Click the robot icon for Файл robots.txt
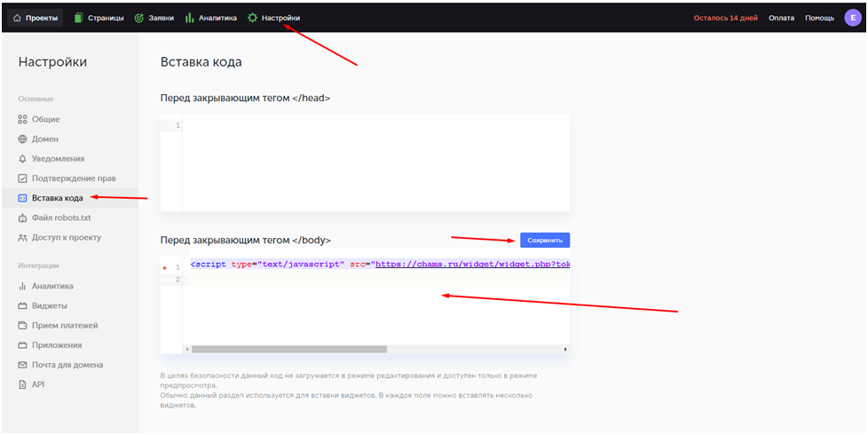The height and width of the screenshot is (435, 868). coord(23,218)
